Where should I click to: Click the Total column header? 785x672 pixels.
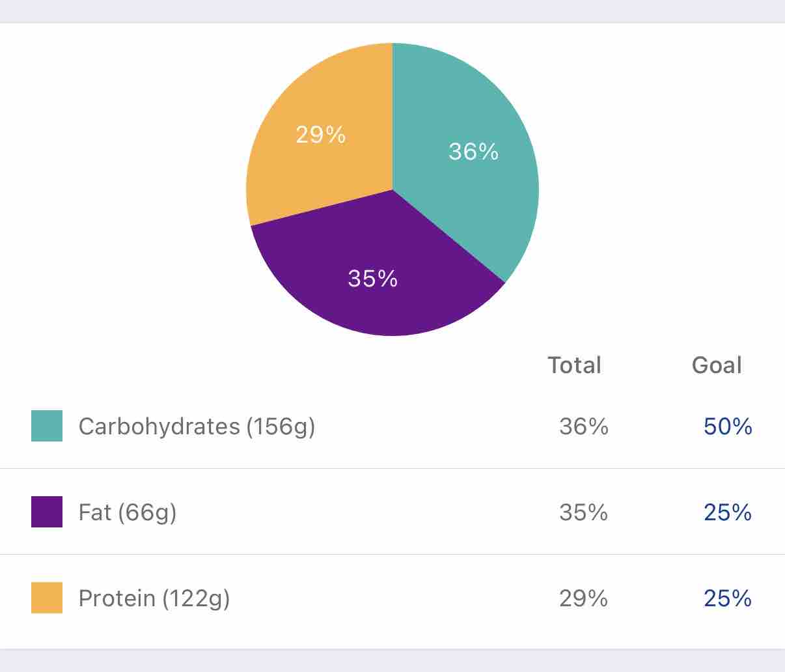[x=574, y=365]
